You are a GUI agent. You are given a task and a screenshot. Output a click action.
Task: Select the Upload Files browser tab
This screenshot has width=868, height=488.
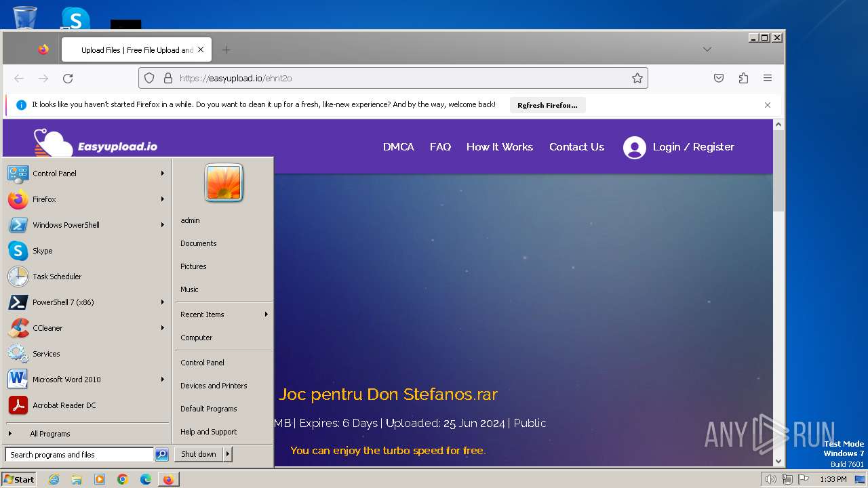pos(136,49)
